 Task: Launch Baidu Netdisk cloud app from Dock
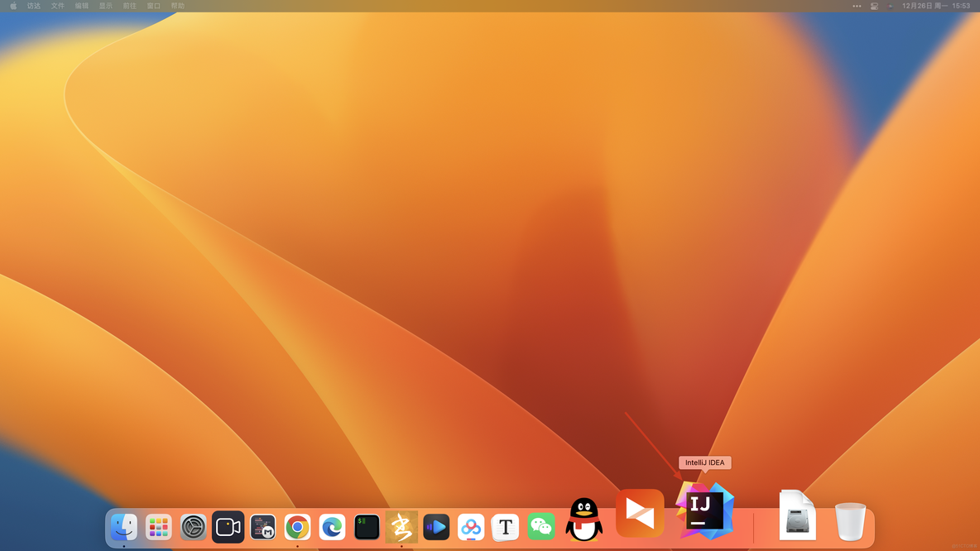[x=471, y=527]
